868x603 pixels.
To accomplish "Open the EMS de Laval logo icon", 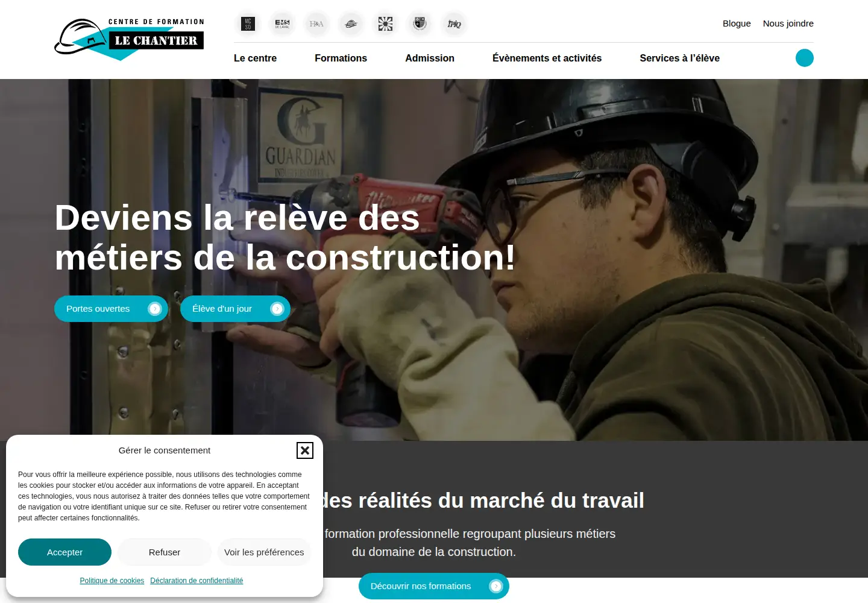I will point(282,24).
